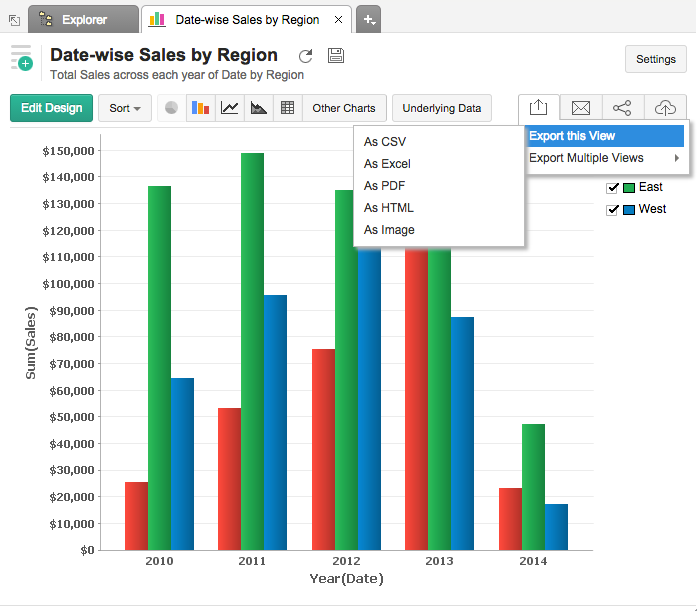
Task: Open the share icon menu
Action: tap(622, 108)
